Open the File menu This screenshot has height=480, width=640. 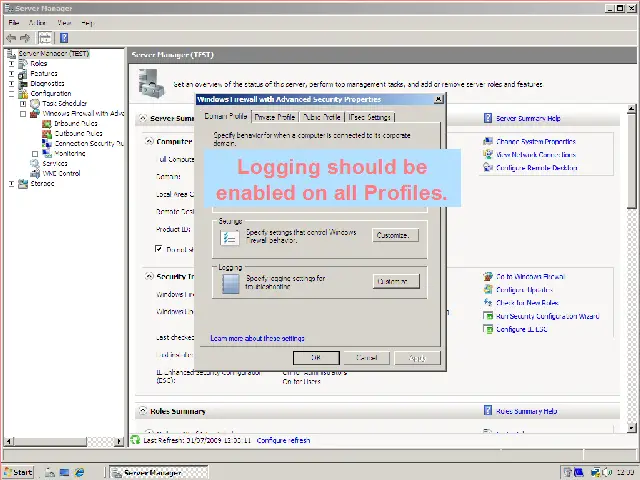(x=13, y=23)
